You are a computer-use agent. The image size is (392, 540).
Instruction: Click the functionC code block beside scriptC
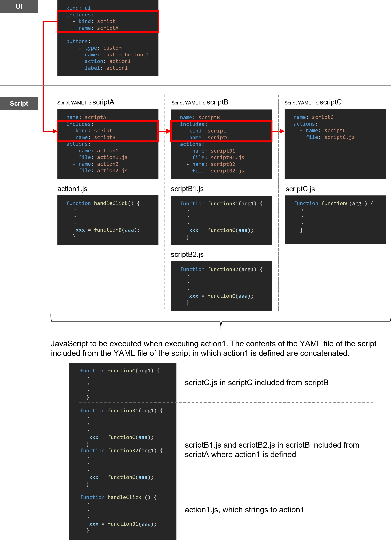[x=335, y=220]
